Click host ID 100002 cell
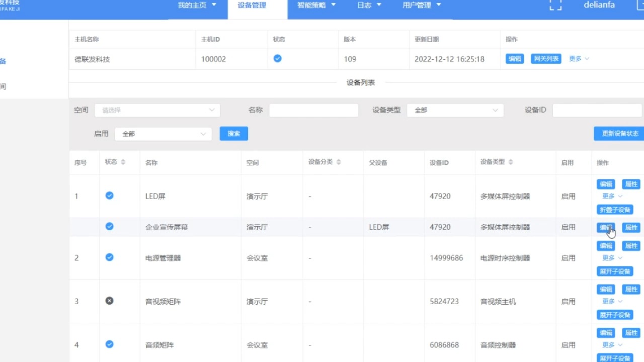The image size is (644, 362). (213, 59)
